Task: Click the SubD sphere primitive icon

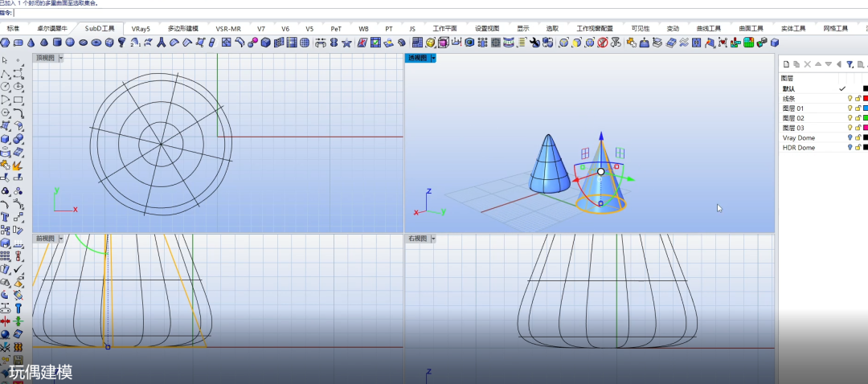Action: 70,43
